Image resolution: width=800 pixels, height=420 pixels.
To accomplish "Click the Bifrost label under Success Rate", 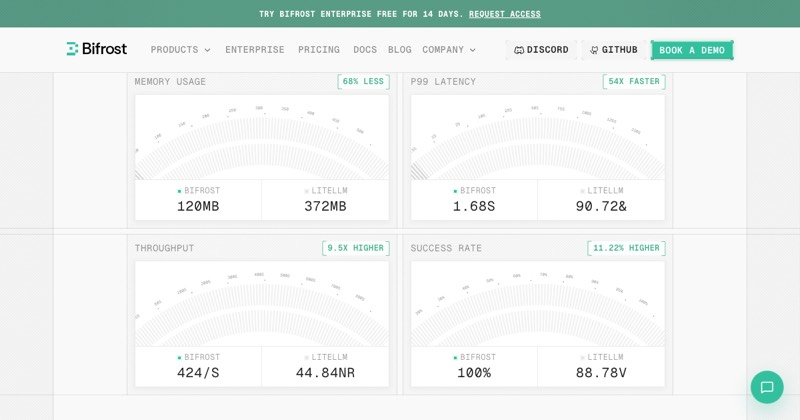I will point(474,357).
